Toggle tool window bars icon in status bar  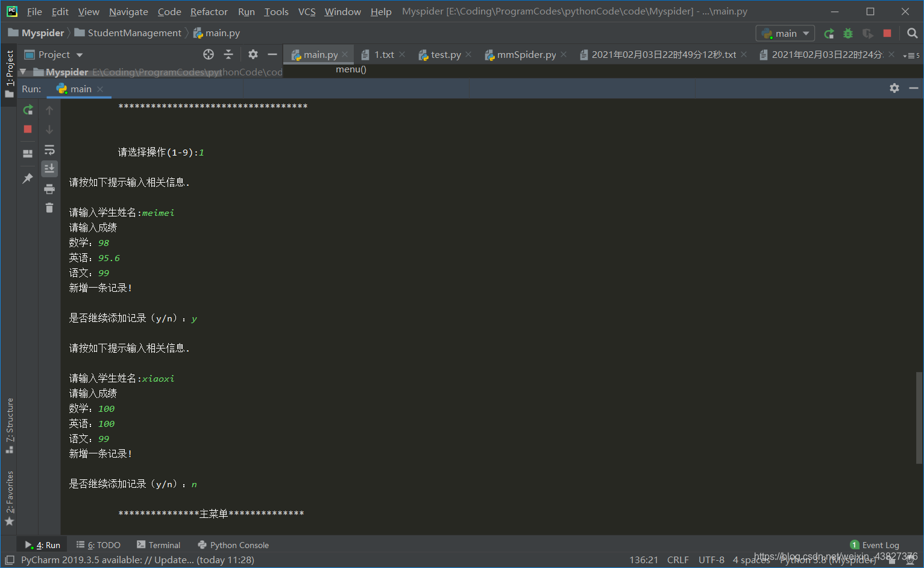(10, 560)
